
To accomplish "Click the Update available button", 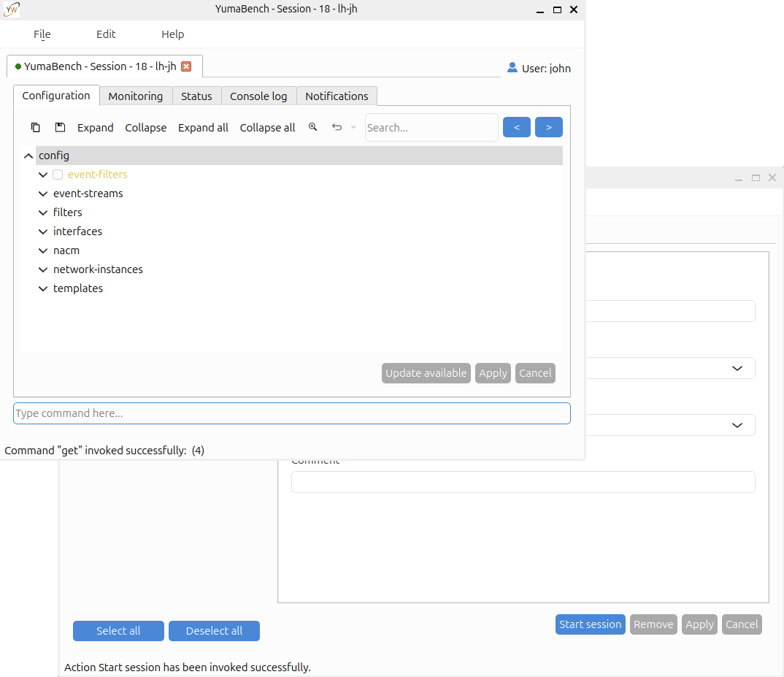I will pyautogui.click(x=426, y=373).
